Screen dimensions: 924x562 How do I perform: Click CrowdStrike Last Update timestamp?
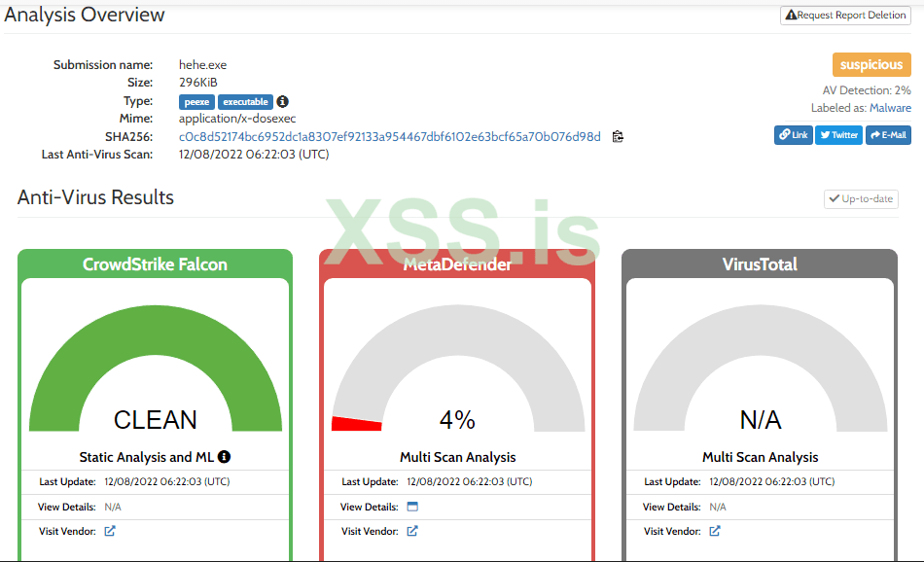tap(166, 481)
